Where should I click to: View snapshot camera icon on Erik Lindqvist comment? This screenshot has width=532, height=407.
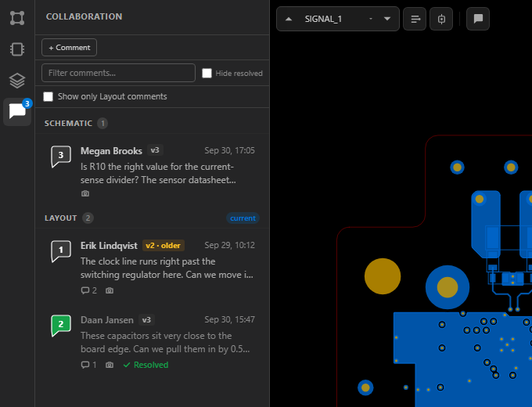[x=110, y=290]
